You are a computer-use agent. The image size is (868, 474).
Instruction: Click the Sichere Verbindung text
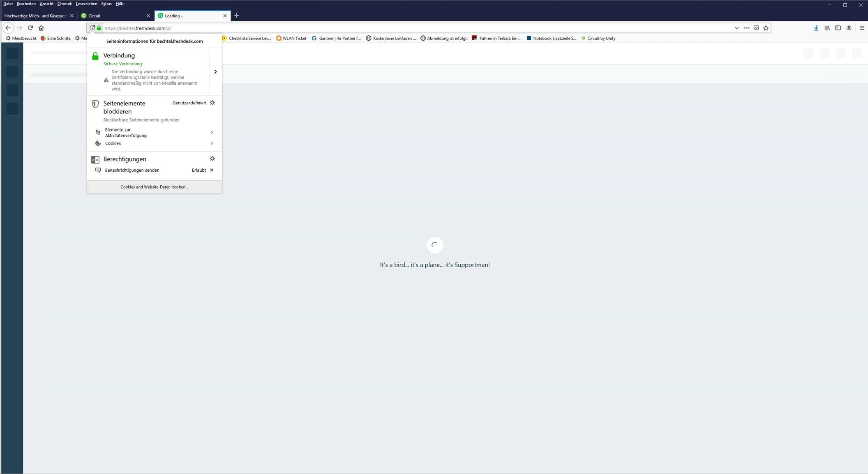point(122,64)
